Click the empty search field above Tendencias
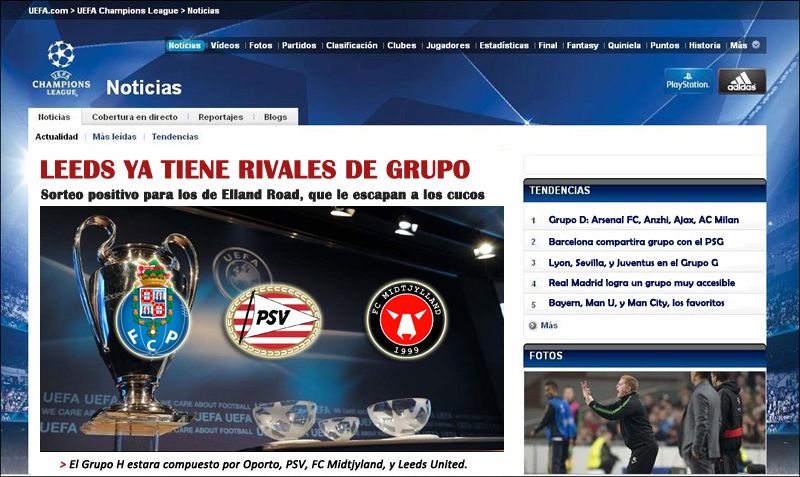The width and height of the screenshot is (800, 477). [644, 165]
